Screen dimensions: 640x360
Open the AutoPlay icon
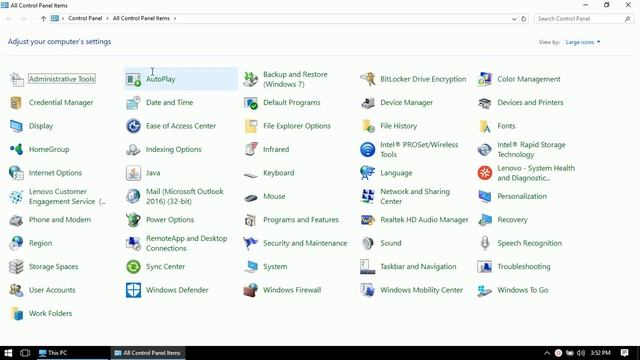click(133, 79)
